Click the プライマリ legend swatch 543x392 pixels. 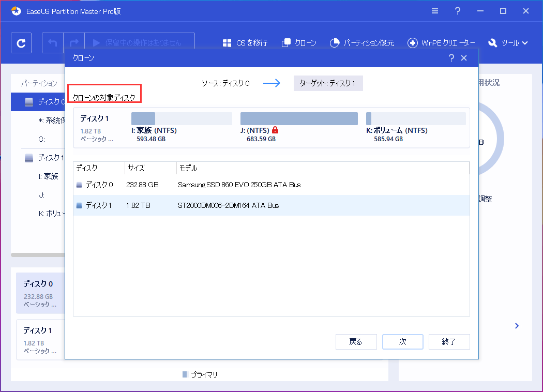[x=185, y=374]
